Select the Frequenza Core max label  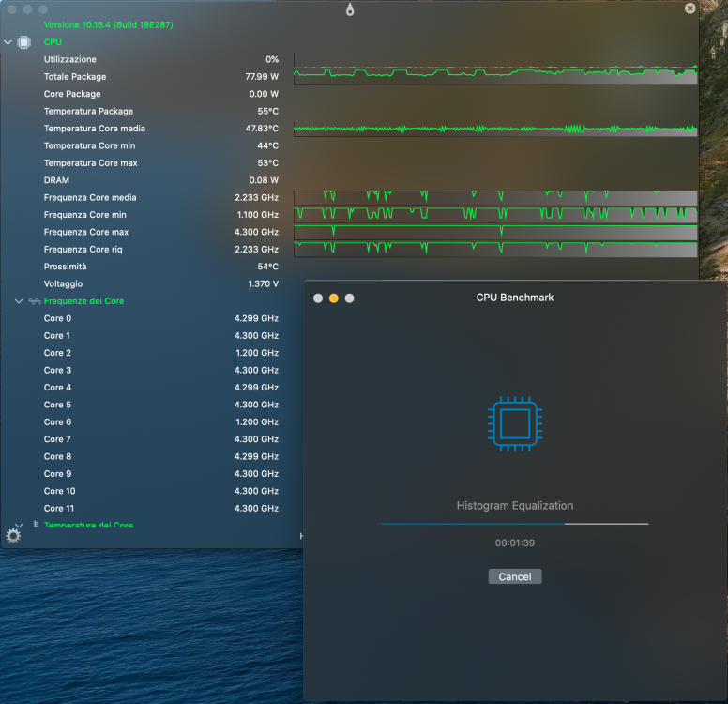[x=86, y=232]
